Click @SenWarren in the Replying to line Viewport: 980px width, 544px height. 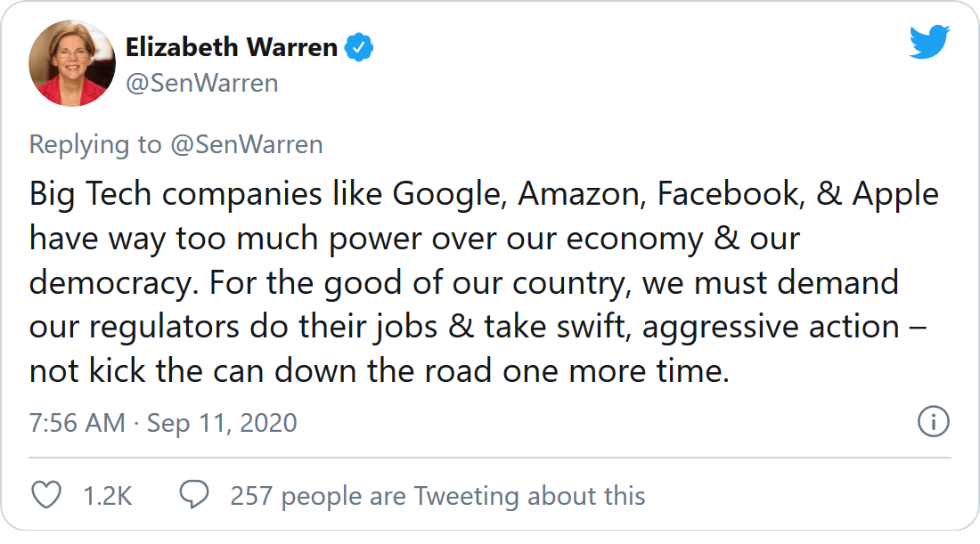[x=246, y=145]
